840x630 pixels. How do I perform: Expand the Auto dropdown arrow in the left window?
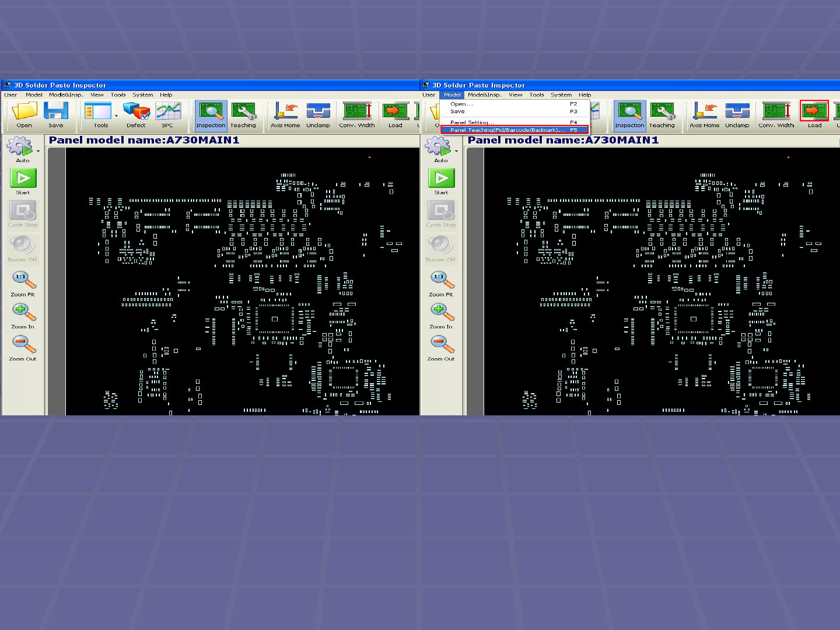[x=38, y=151]
